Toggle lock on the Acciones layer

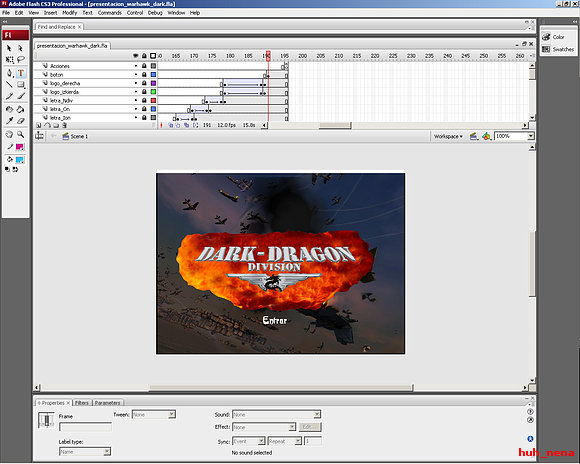coord(144,66)
